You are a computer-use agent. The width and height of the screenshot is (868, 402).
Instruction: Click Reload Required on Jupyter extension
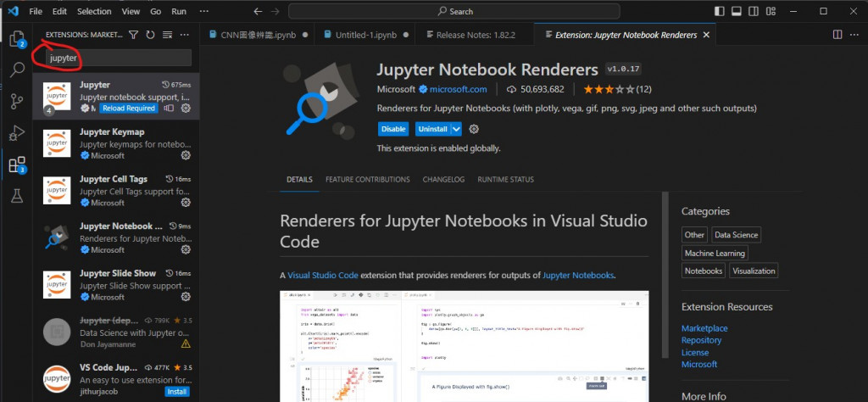coord(129,109)
